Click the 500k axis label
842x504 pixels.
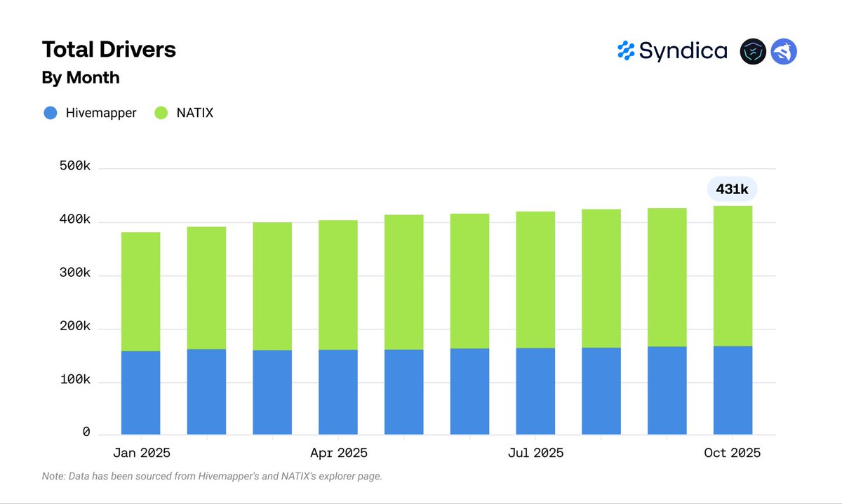tap(74, 167)
